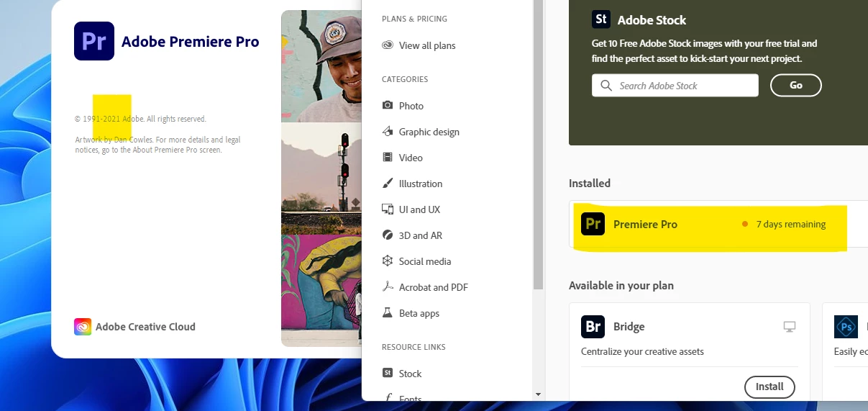Open the Illustration category
The width and height of the screenshot is (868, 411).
point(421,184)
